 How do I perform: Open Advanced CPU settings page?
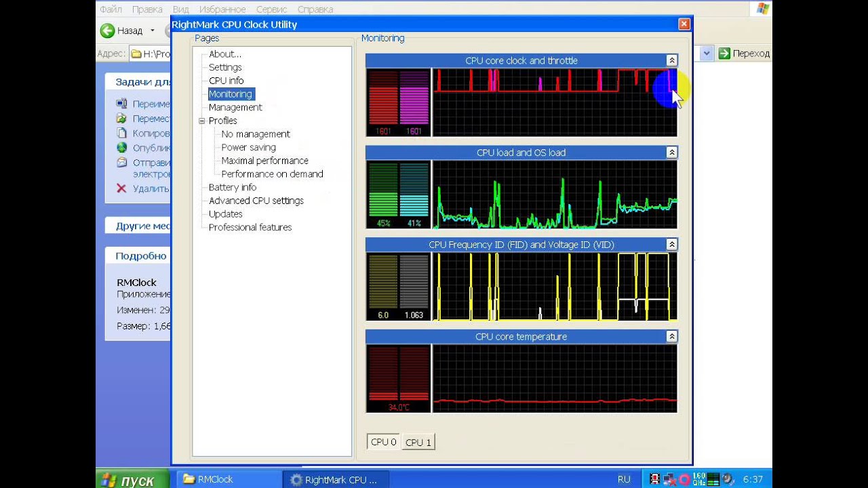[x=256, y=201]
